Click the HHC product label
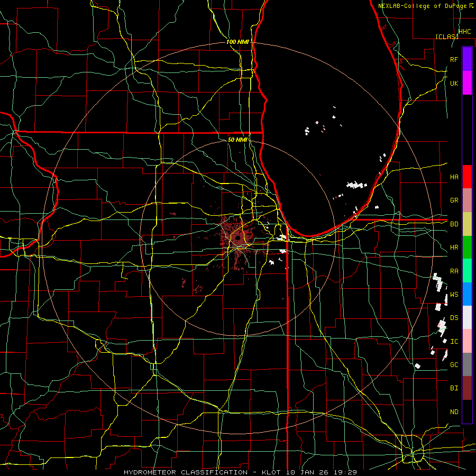Image resolution: width=476 pixels, height=476 pixels. tap(465, 32)
